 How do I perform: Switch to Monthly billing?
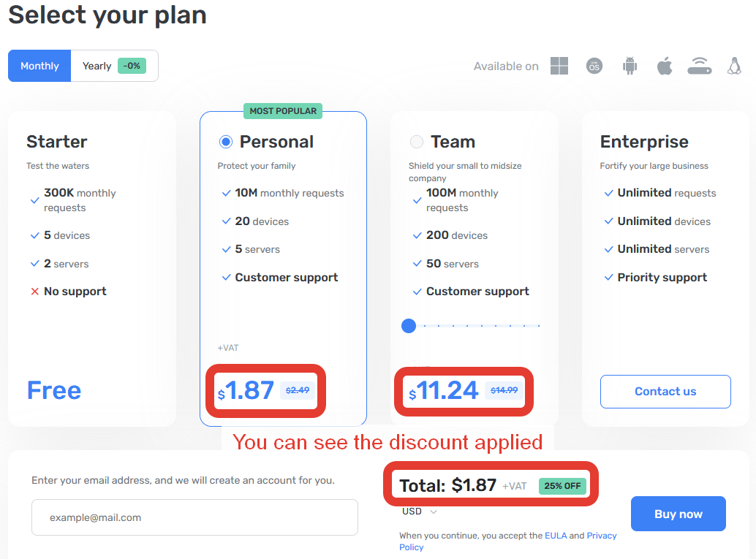click(39, 66)
